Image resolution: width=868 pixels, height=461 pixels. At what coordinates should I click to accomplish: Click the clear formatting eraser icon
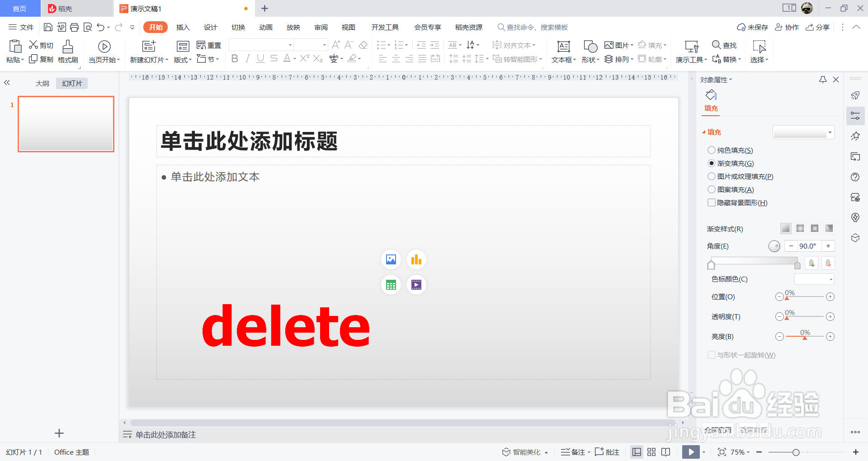point(363,45)
